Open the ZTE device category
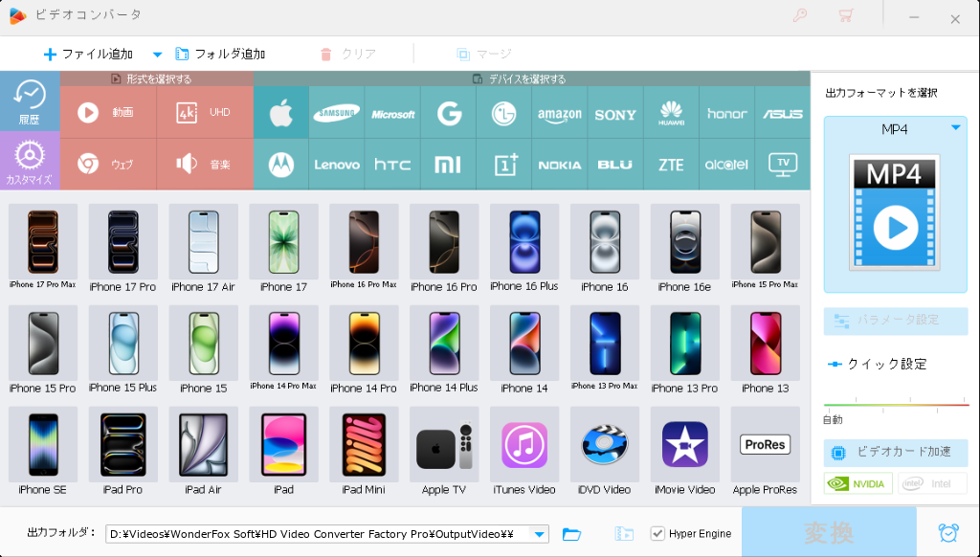 [671, 165]
